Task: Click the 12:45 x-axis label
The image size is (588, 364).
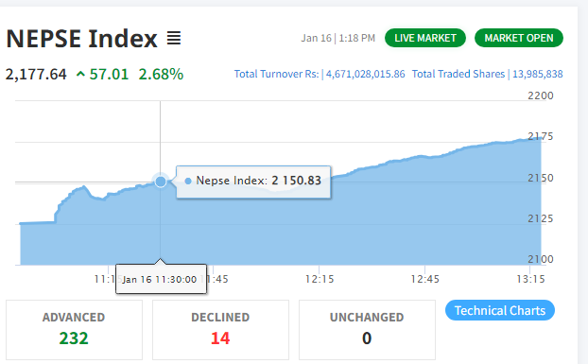Action: tap(424, 279)
